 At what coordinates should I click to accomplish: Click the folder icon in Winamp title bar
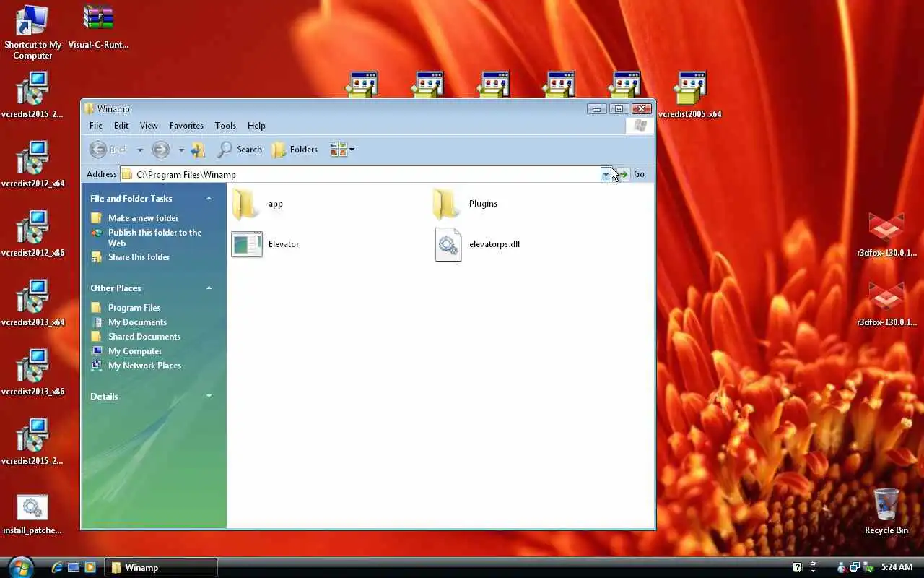tap(89, 109)
